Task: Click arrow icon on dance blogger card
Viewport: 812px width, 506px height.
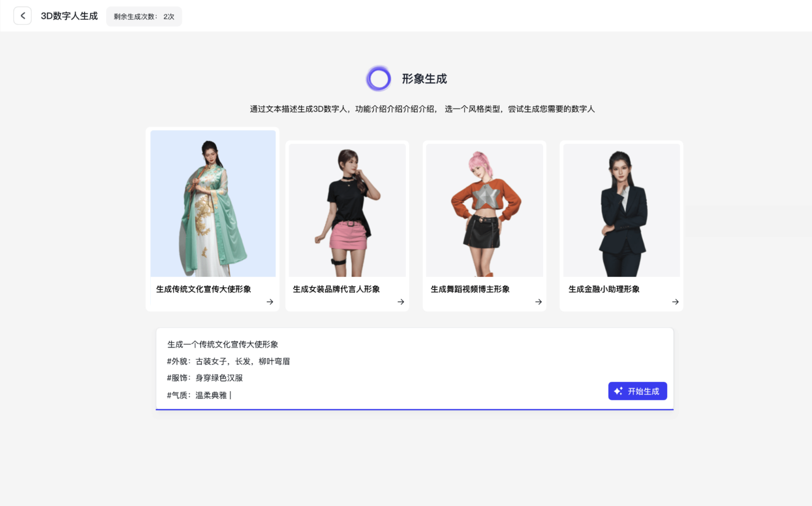Action: [x=538, y=301]
